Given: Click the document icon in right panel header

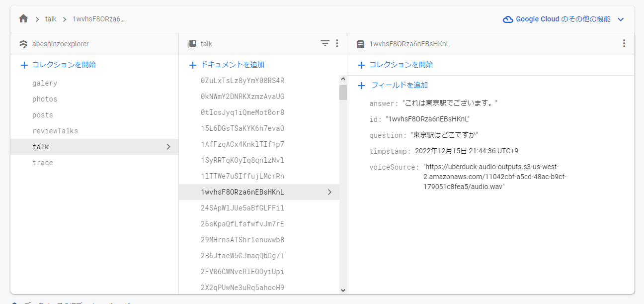Looking at the screenshot, I should coord(360,44).
